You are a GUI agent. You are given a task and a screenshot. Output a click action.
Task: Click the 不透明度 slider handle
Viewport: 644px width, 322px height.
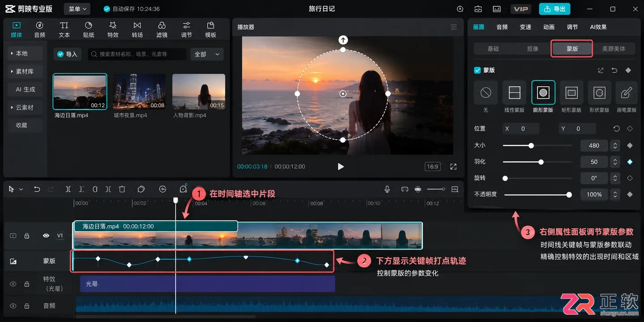[x=569, y=195]
